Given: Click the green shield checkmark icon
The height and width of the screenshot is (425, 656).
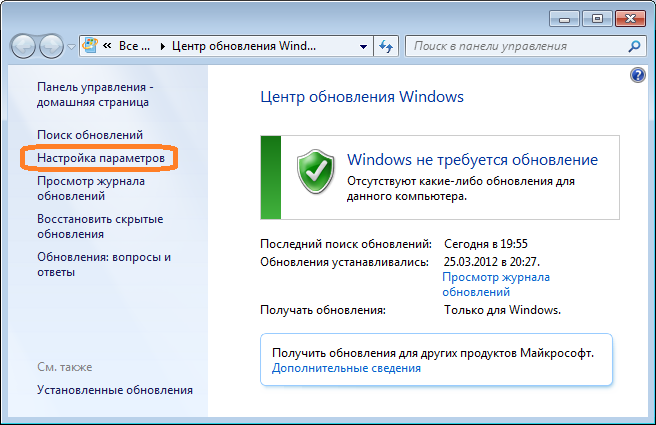Looking at the screenshot, I should tap(315, 172).
